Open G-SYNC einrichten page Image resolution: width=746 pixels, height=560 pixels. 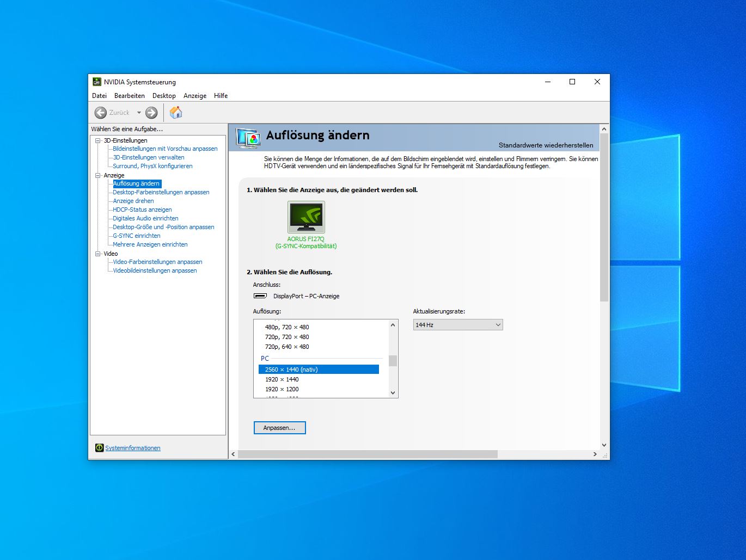click(137, 236)
